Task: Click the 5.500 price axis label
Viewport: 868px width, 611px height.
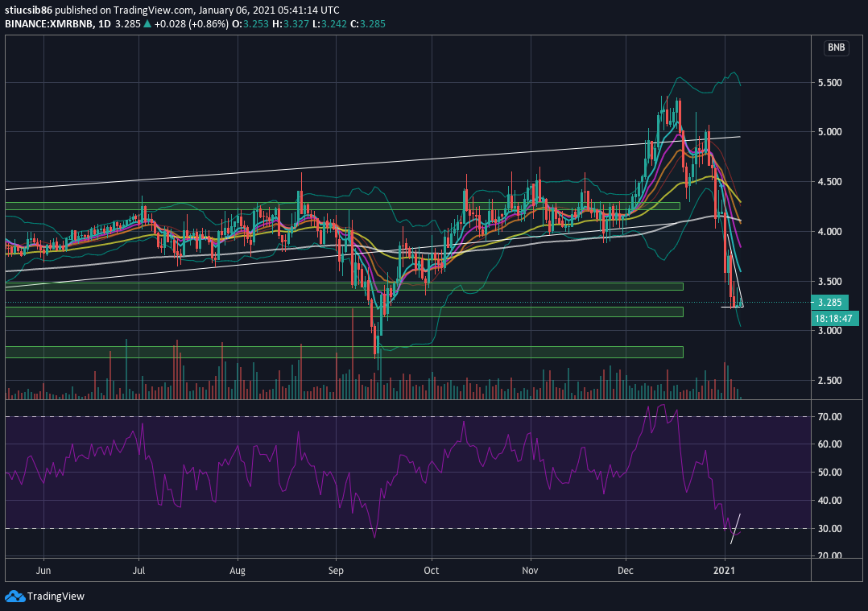Action: pos(830,82)
